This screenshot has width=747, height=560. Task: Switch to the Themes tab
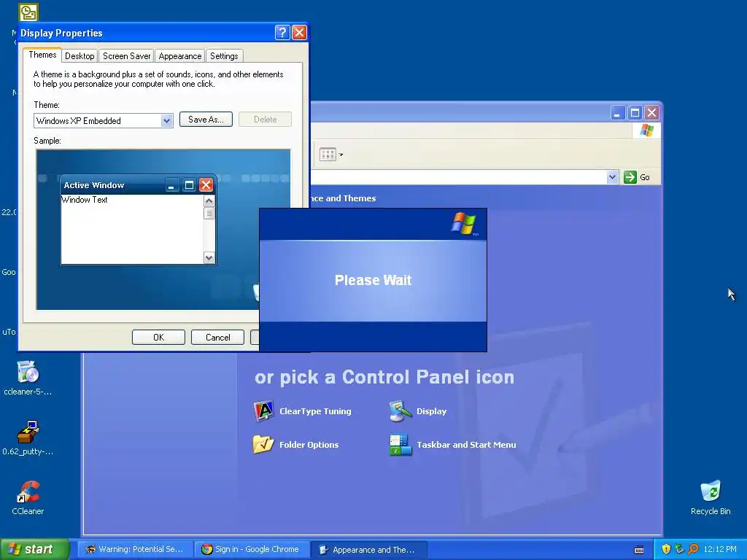click(x=42, y=55)
